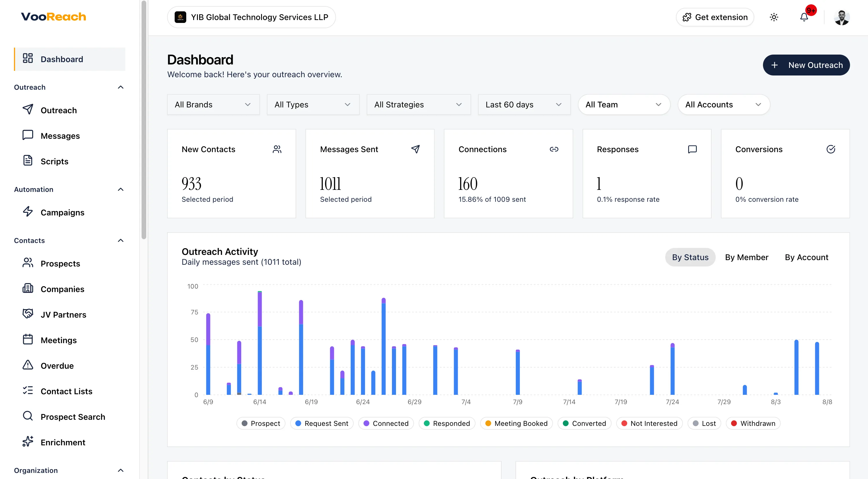Open the All Accounts dropdown
Viewport: 868px width, 479px height.
pyautogui.click(x=724, y=105)
